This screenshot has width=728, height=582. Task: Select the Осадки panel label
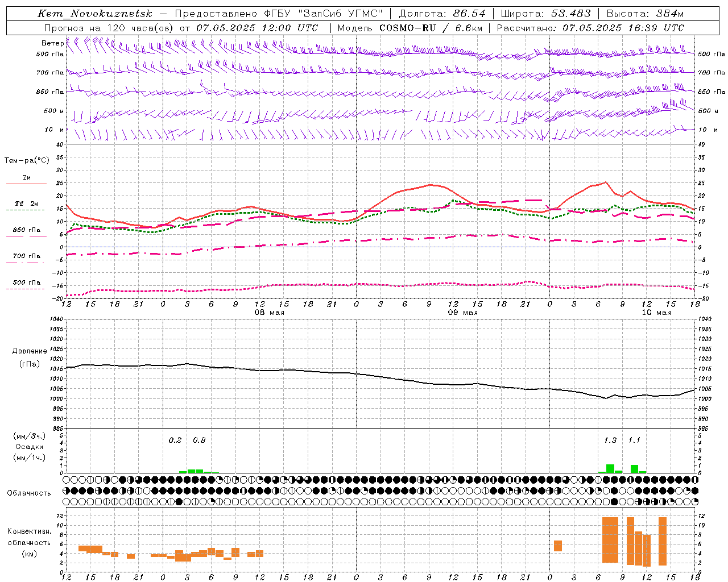click(x=30, y=447)
